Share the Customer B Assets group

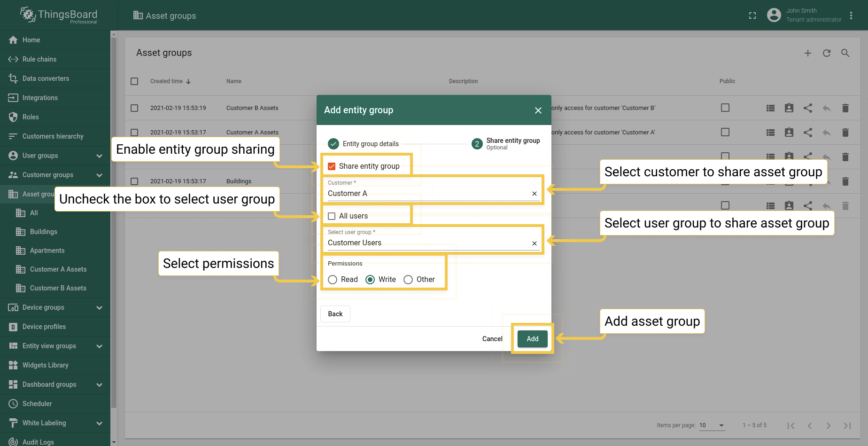808,108
